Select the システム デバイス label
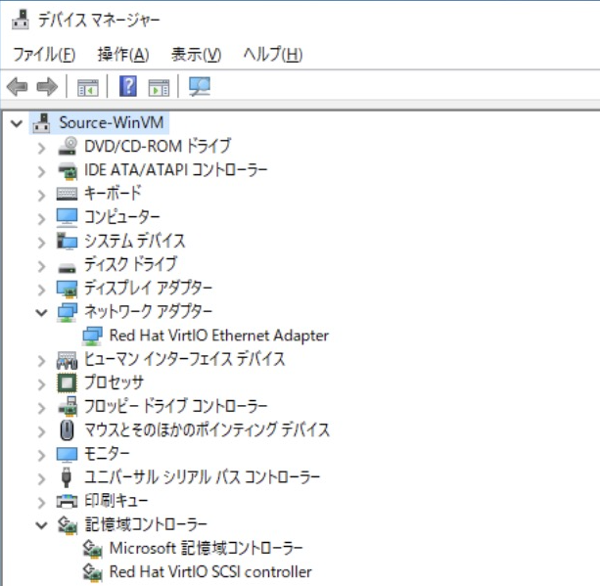The image size is (600, 586). click(135, 241)
